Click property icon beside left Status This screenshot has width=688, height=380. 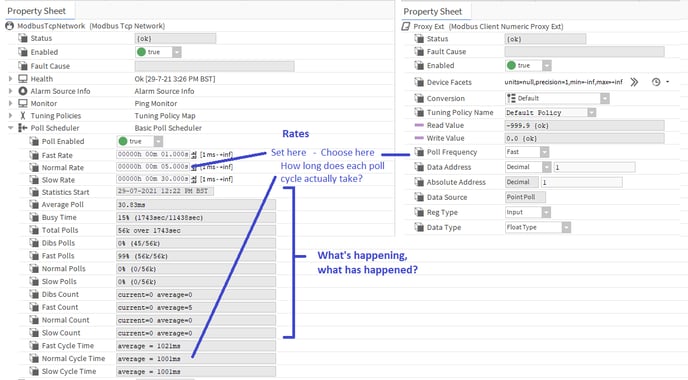click(23, 38)
